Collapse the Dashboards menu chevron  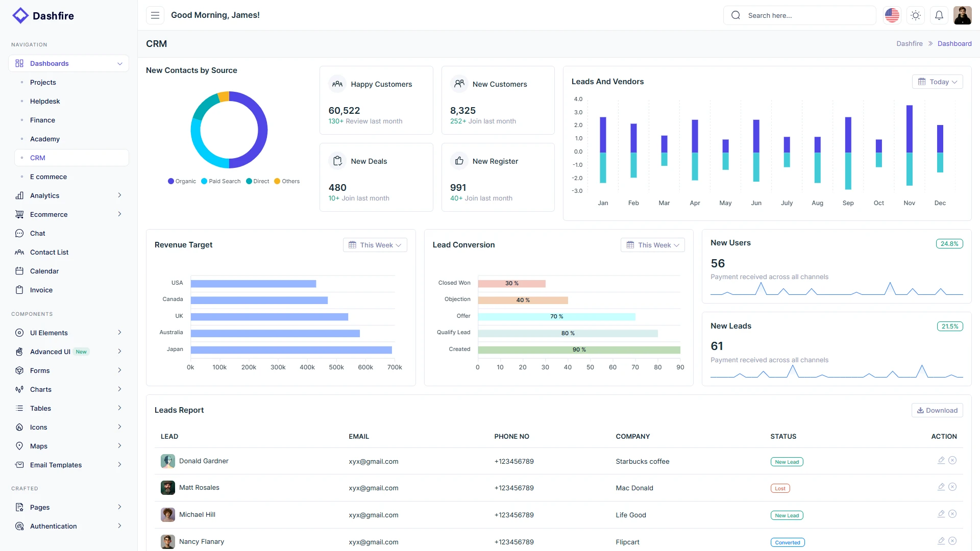(120, 64)
